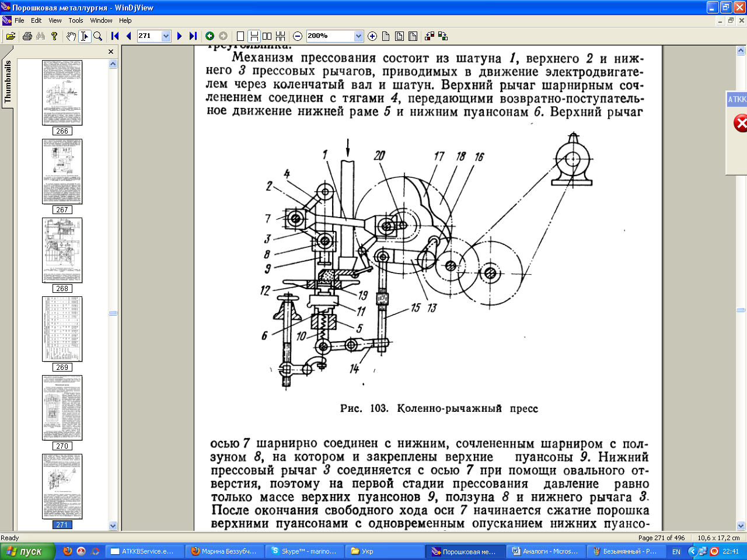Switch to Безымянный taskbar window

pyautogui.click(x=625, y=551)
